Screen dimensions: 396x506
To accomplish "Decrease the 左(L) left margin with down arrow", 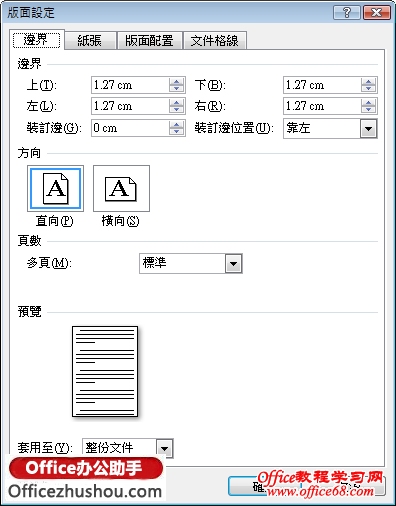I will pyautogui.click(x=176, y=110).
